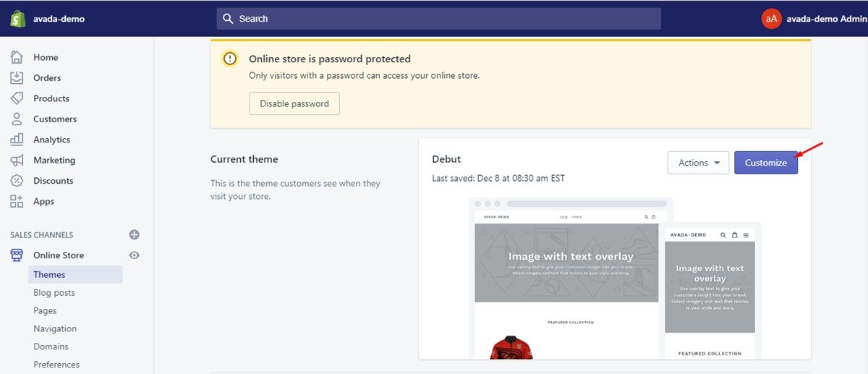Click the Discounts percent badge icon

17,181
